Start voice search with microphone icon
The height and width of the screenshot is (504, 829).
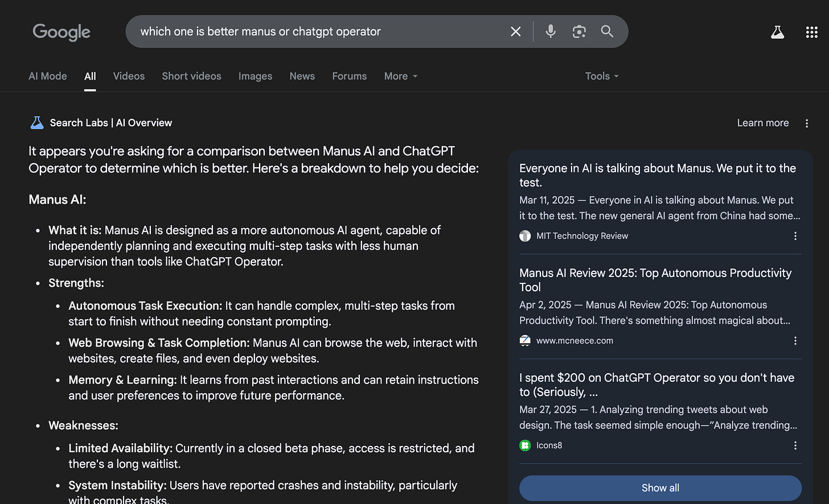(x=551, y=32)
